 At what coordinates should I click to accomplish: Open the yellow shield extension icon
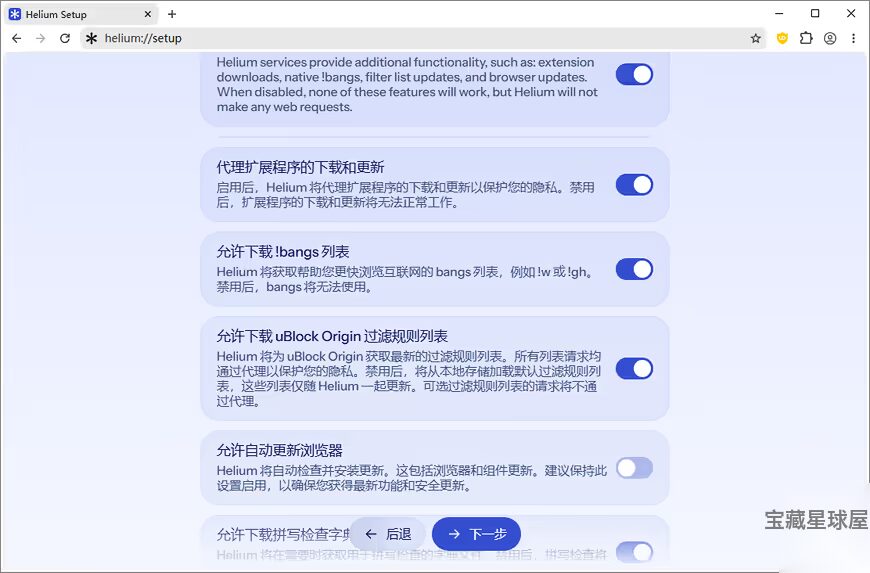point(782,38)
